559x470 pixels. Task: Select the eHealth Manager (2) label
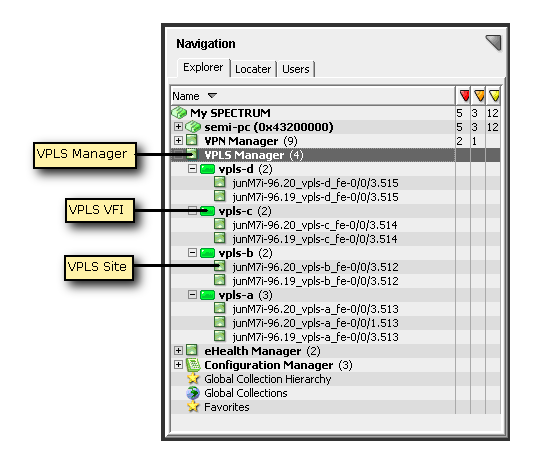(x=262, y=351)
